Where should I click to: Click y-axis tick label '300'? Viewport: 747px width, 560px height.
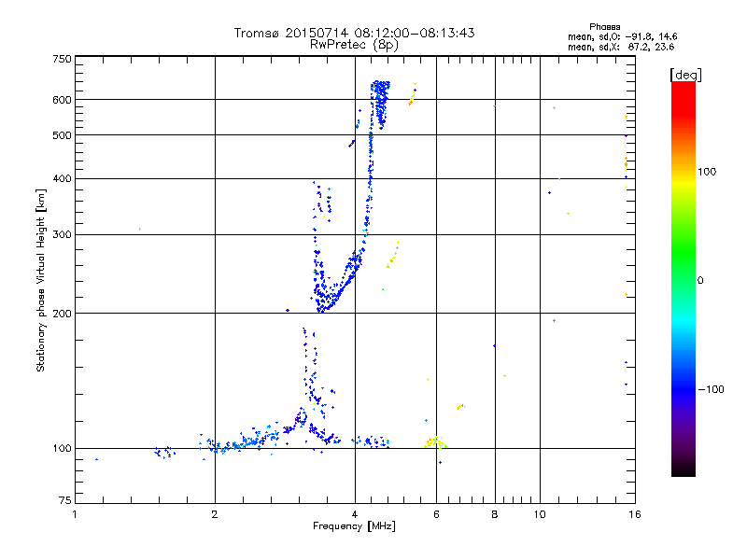pyautogui.click(x=62, y=235)
